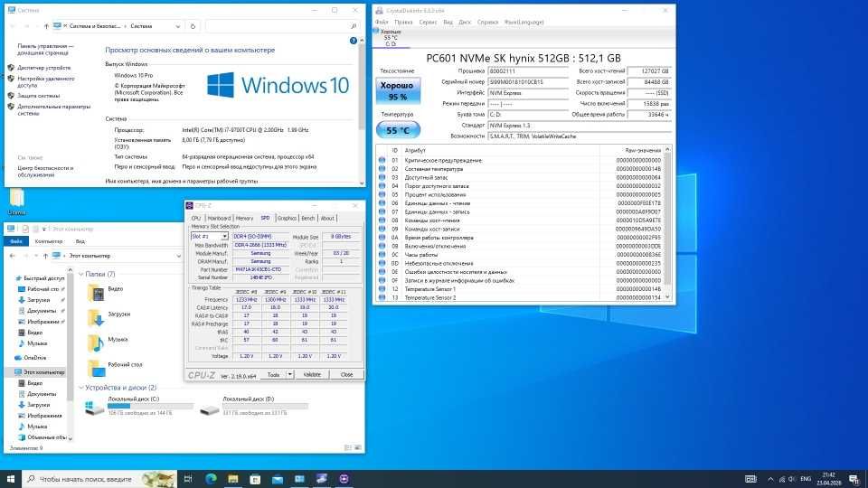
Task: Open Device Manager link in System window
Action: [43, 68]
